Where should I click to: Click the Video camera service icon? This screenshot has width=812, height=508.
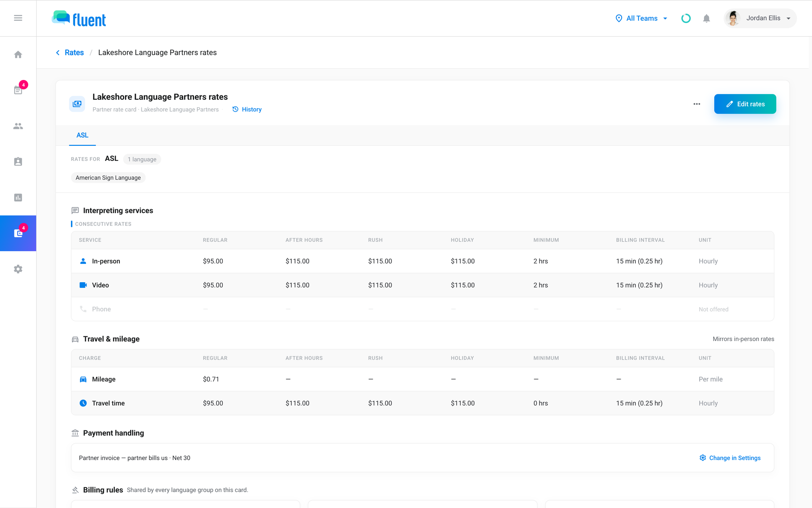83,285
